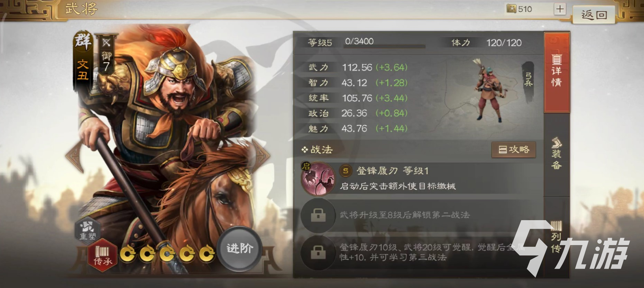Click the 返回 back button

pos(594,15)
